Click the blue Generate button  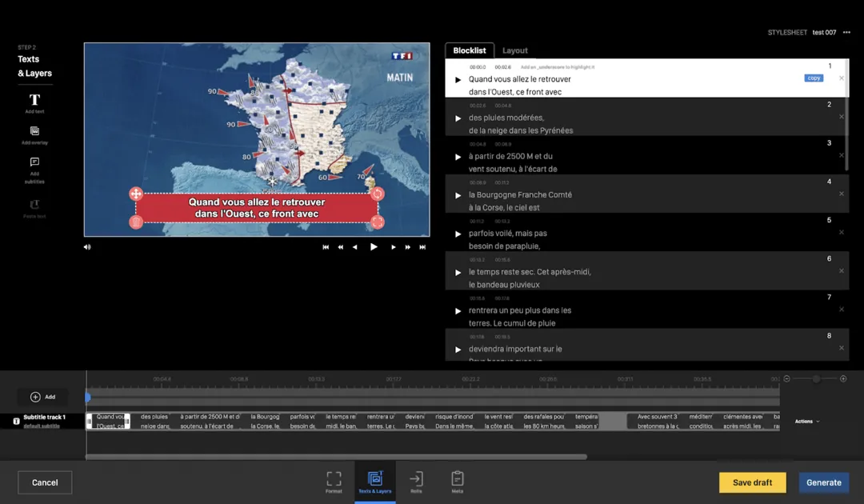point(823,482)
